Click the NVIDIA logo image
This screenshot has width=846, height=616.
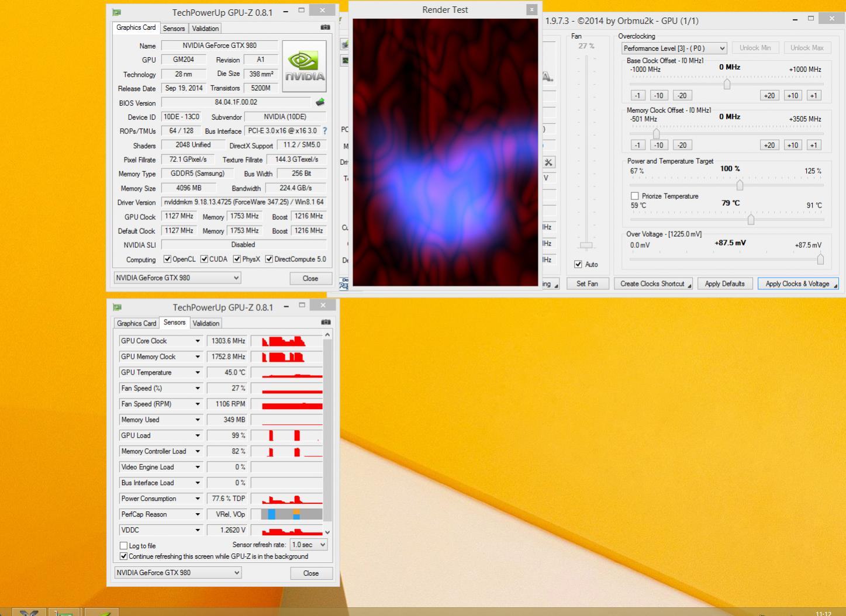(304, 66)
